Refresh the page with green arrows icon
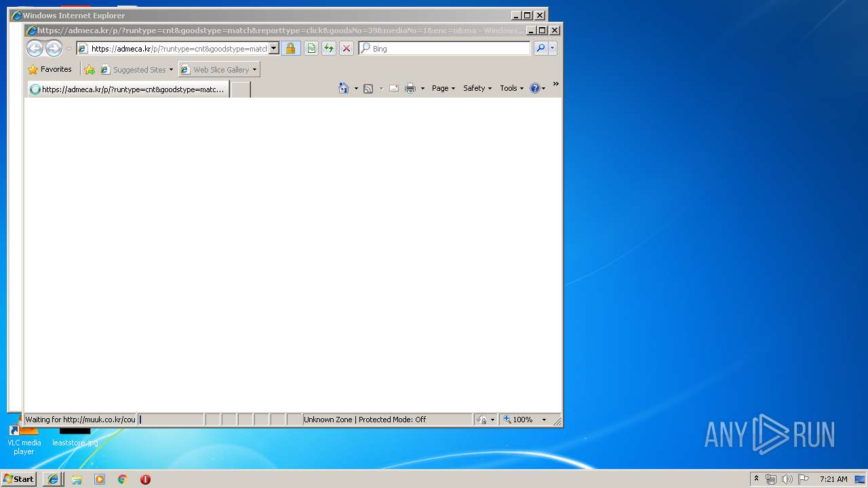Viewport: 868px width, 488px height. pyautogui.click(x=329, y=49)
